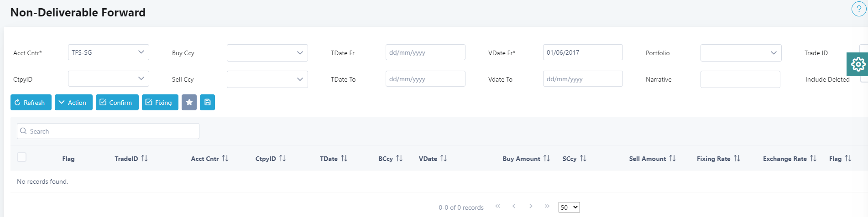
Task: Sort by Buy Amount column arrows
Action: (547, 158)
